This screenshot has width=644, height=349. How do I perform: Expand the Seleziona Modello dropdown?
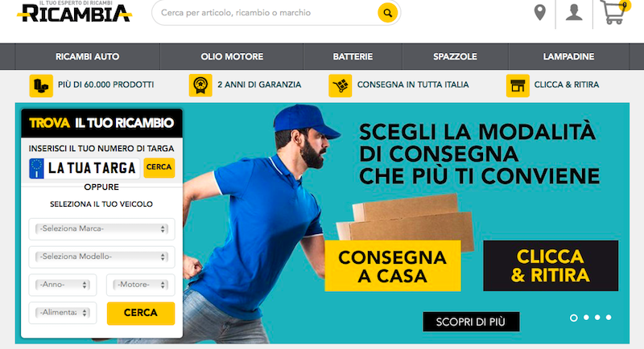click(x=102, y=257)
